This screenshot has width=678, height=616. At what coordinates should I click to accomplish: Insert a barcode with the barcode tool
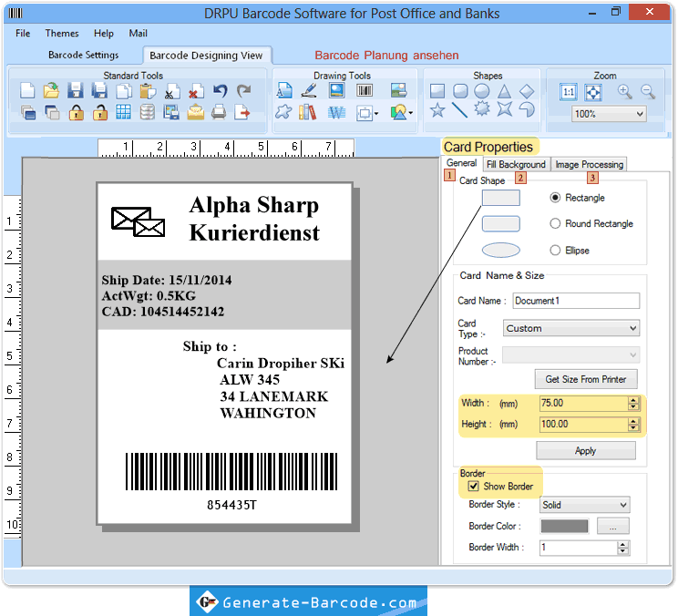click(x=365, y=90)
